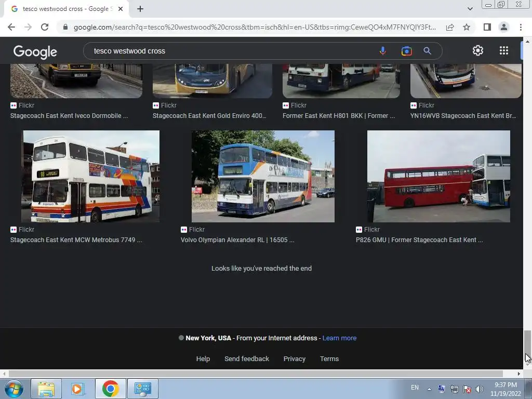Click the horizontal scrollbar right arrow
Viewport: 532px width, 399px height.
(x=519, y=374)
